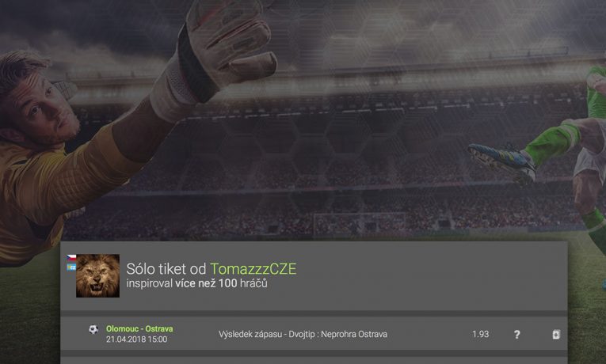Click the text více než 100 hráčů
Viewport: 606px width, 364px height.
pyautogui.click(x=221, y=283)
